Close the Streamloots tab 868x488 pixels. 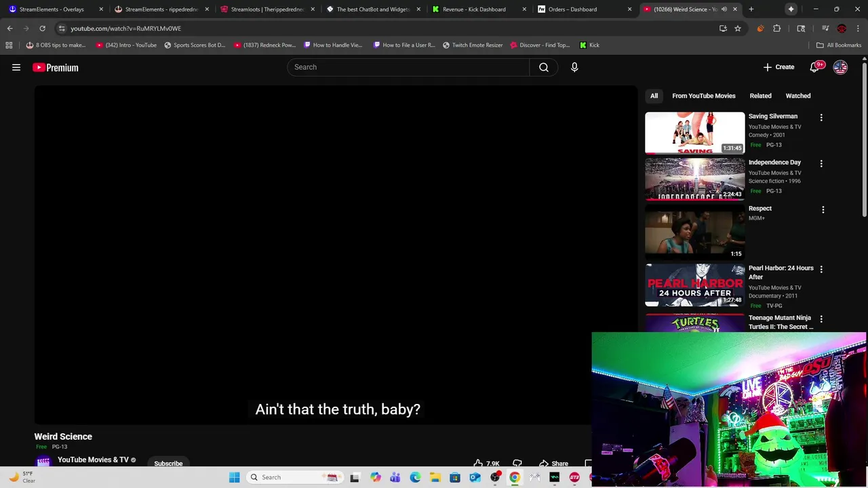pos(313,9)
